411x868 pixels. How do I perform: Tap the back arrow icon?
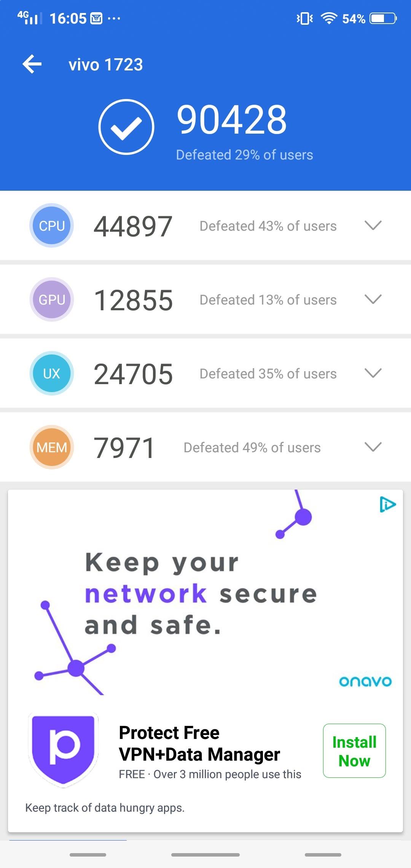pyautogui.click(x=32, y=64)
